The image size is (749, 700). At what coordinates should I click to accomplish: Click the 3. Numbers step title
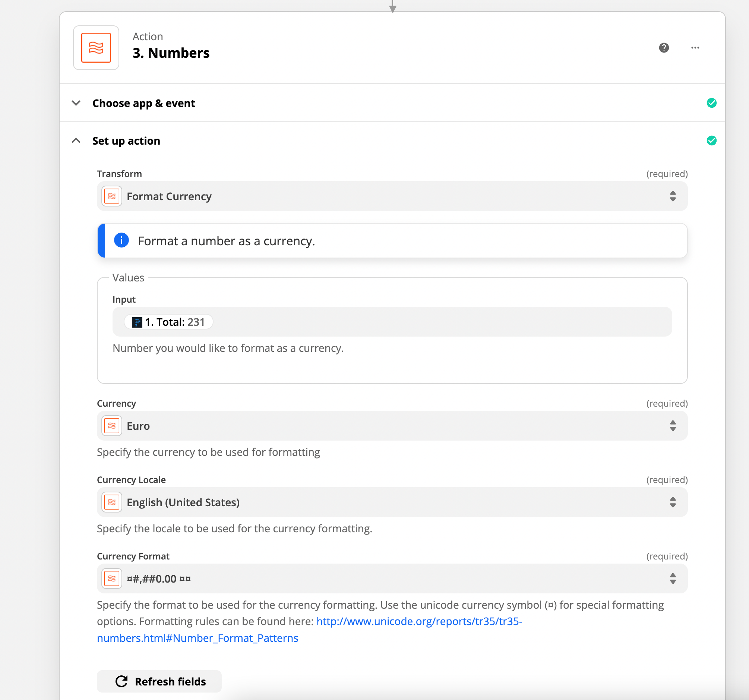tap(171, 53)
